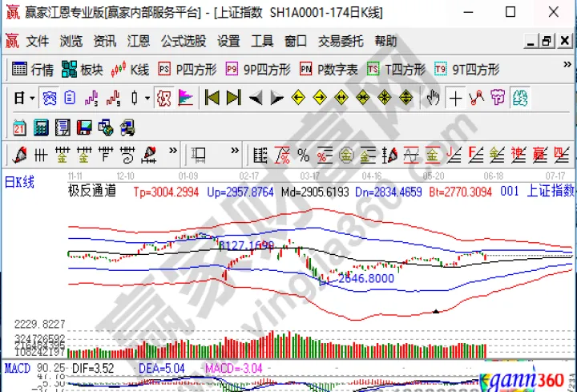Image resolution: width=577 pixels, height=392 pixels.
Task: Toggle the crosshair cursor tool
Action: 455,99
